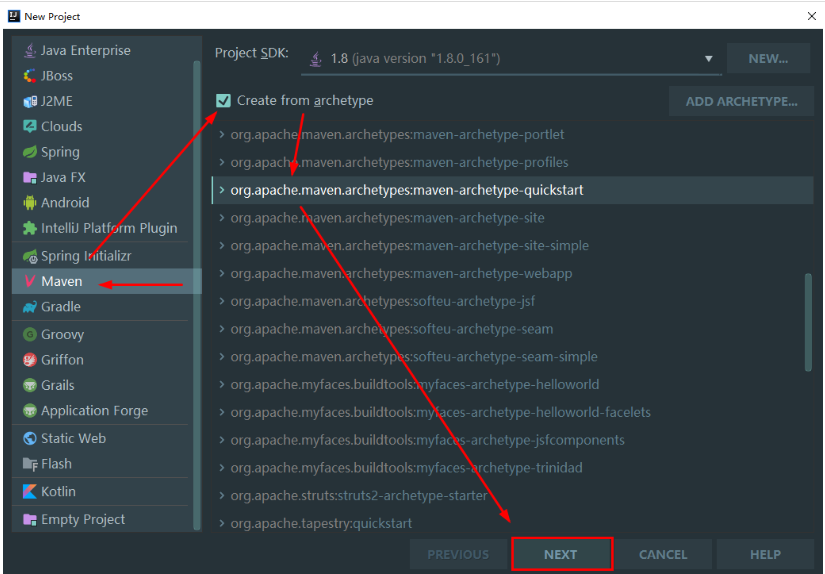Click the JBoss icon
This screenshot has height=574, width=825.
pos(30,76)
